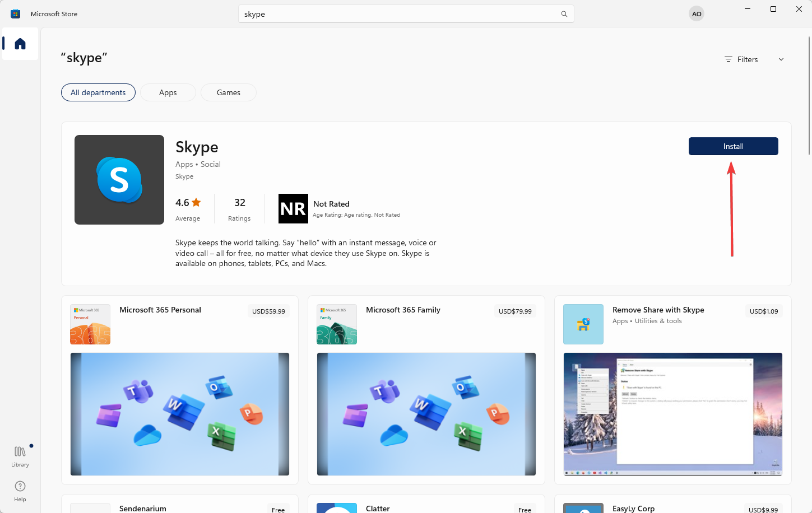Click the Apps • Utilities & tools text
The width and height of the screenshot is (812, 513).
(x=647, y=321)
